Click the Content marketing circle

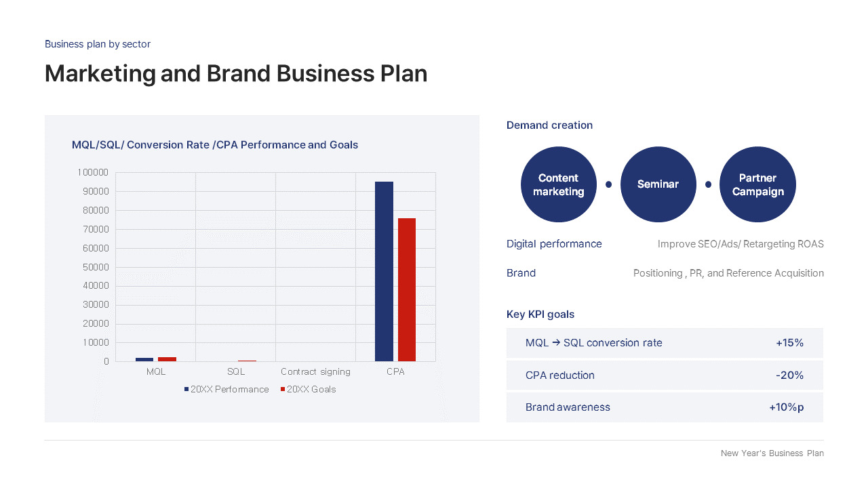click(x=559, y=184)
